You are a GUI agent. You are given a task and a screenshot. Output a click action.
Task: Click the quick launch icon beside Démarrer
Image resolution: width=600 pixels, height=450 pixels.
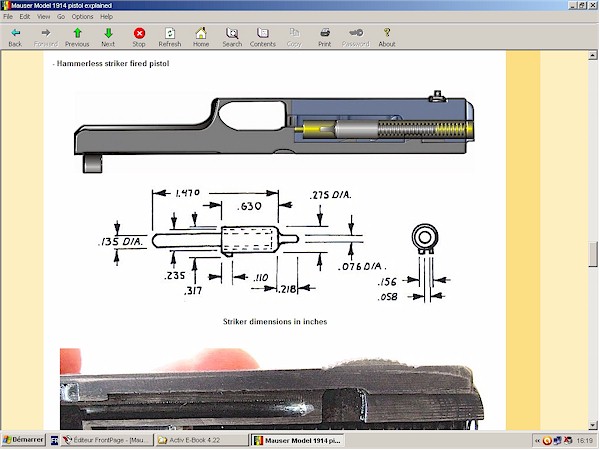pos(54,440)
